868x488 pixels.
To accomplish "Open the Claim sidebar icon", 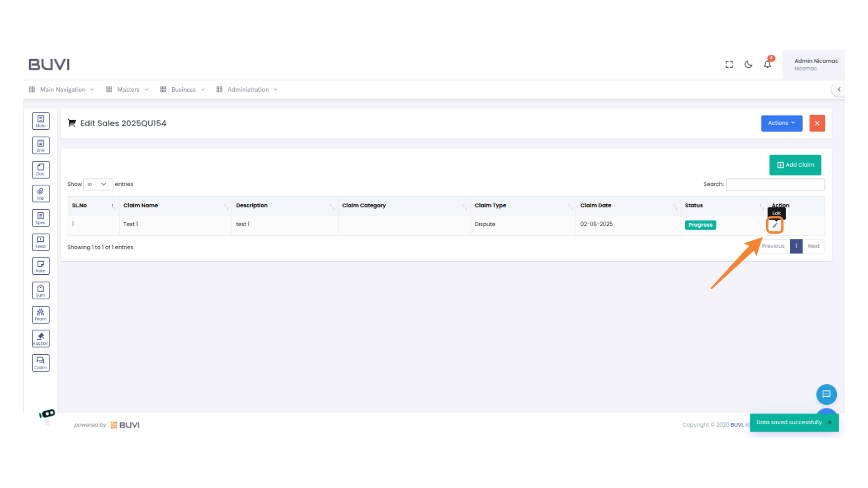I will point(41,362).
